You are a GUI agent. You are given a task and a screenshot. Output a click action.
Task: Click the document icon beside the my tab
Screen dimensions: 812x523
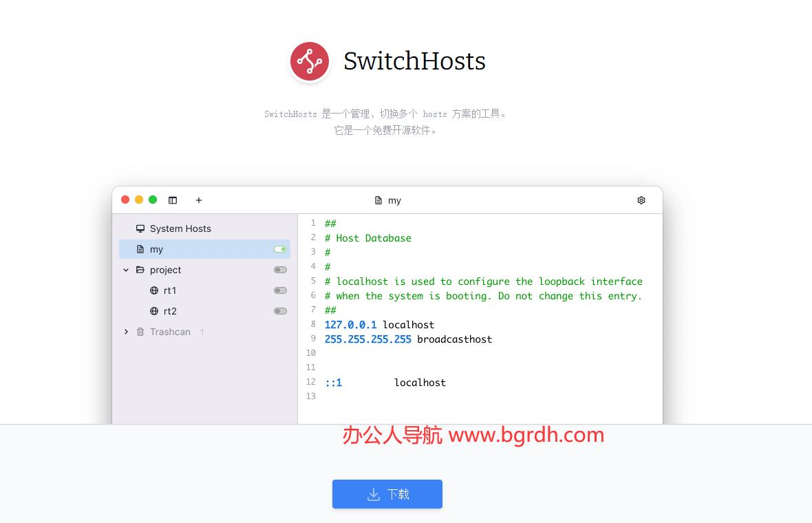tap(377, 200)
